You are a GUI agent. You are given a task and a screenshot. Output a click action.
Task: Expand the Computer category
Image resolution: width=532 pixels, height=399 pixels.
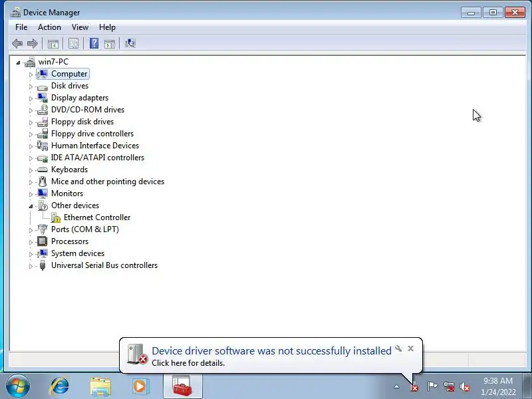click(31, 74)
